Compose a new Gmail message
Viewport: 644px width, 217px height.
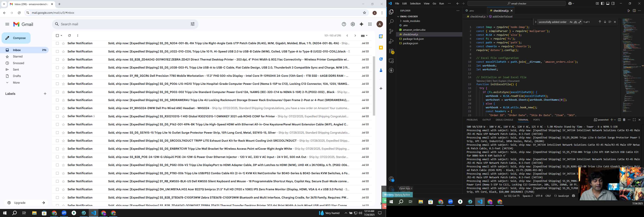pyautogui.click(x=16, y=38)
